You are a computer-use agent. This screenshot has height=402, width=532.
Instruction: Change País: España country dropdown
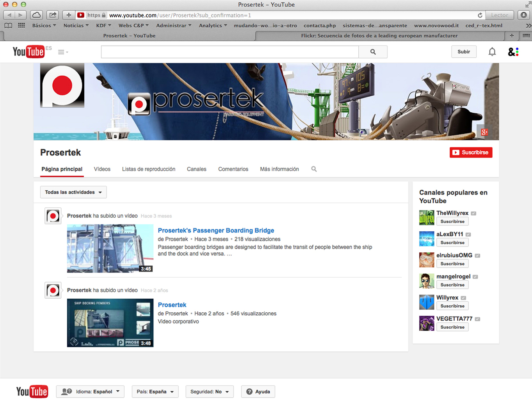(x=155, y=391)
